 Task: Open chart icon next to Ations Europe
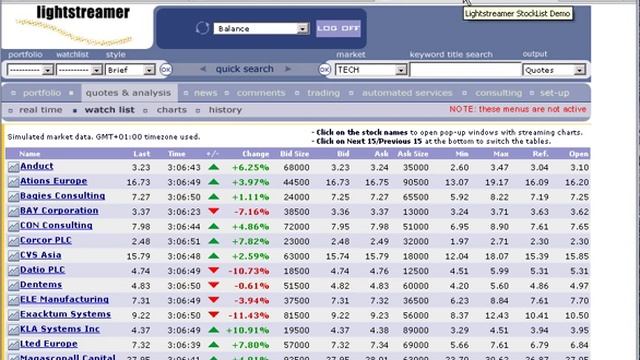click(13, 182)
